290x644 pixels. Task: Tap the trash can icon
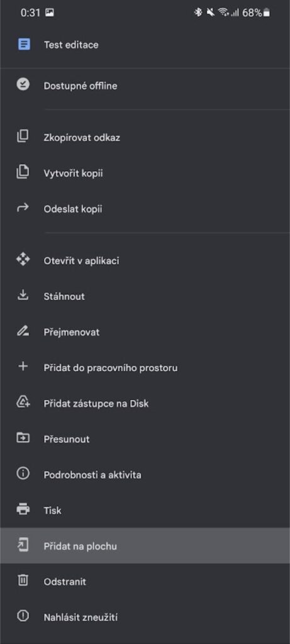tap(23, 580)
